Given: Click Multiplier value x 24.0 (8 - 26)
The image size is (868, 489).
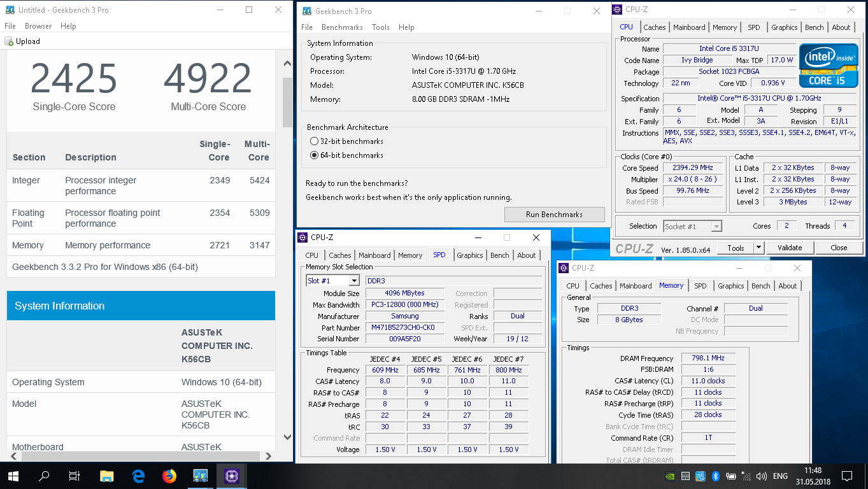Looking at the screenshot, I should pos(692,179).
